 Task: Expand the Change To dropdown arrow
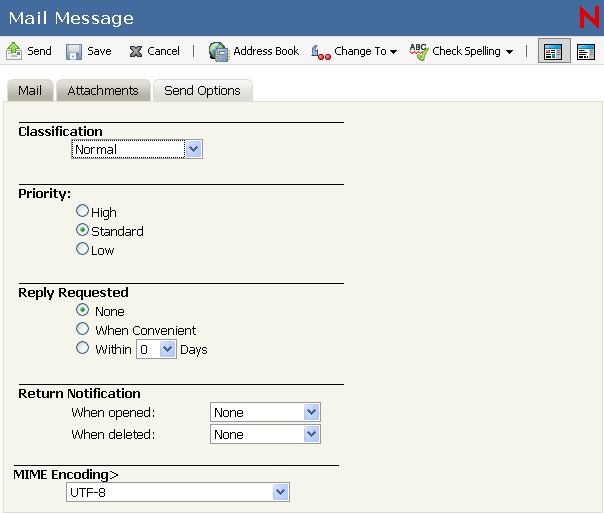tap(393, 52)
